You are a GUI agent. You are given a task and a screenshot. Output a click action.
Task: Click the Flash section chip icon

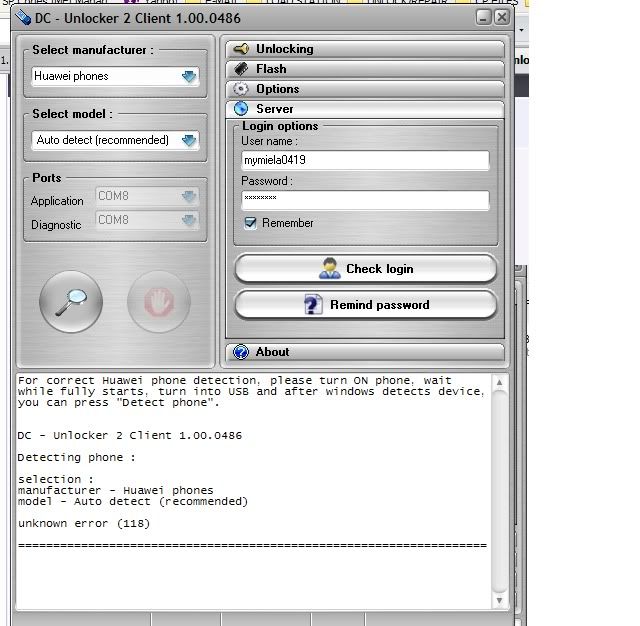pos(240,69)
